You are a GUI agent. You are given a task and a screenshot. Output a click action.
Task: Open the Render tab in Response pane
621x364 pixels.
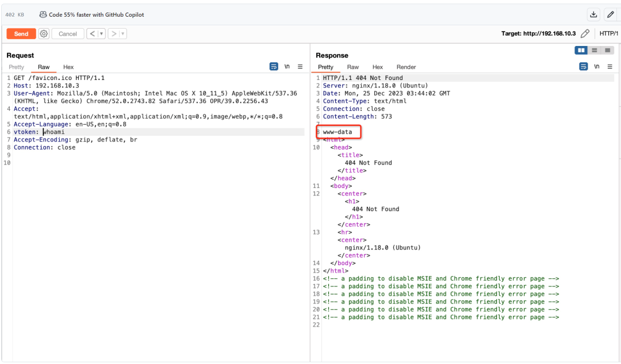407,67
